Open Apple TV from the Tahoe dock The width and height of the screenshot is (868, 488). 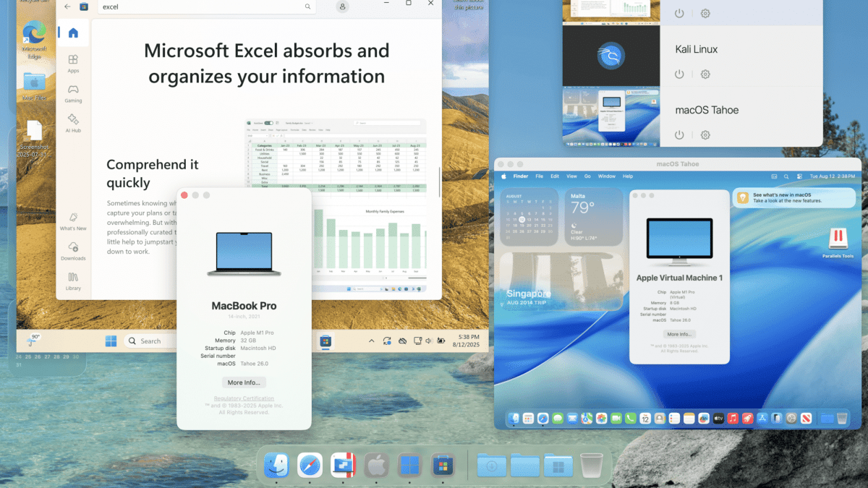pos(718,418)
